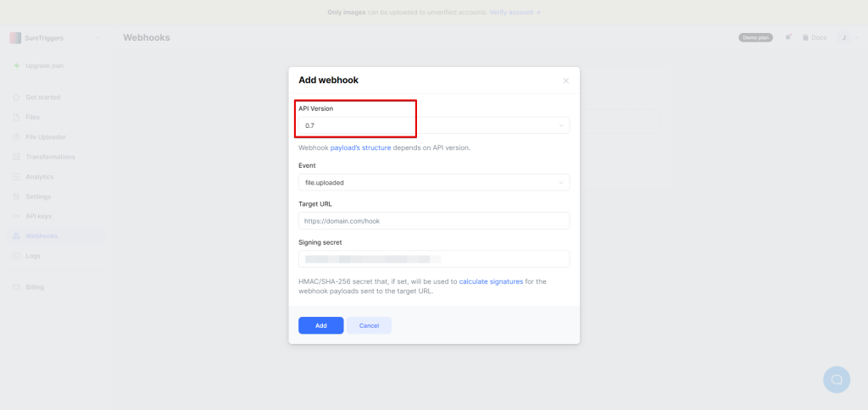Click the Upgrade plan lightning icon
868x410 pixels.
tap(16, 66)
